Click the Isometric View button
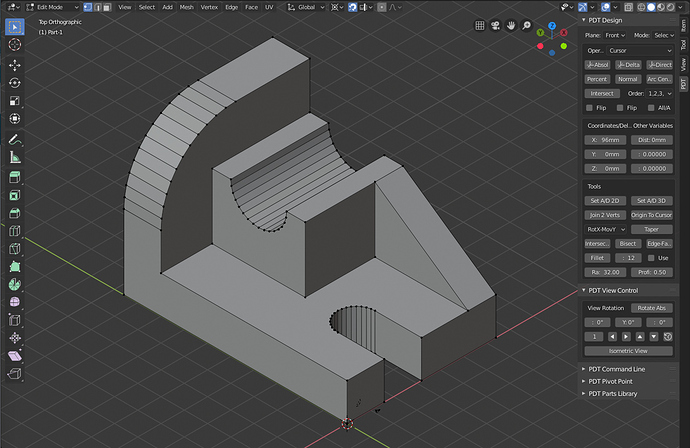 628,351
